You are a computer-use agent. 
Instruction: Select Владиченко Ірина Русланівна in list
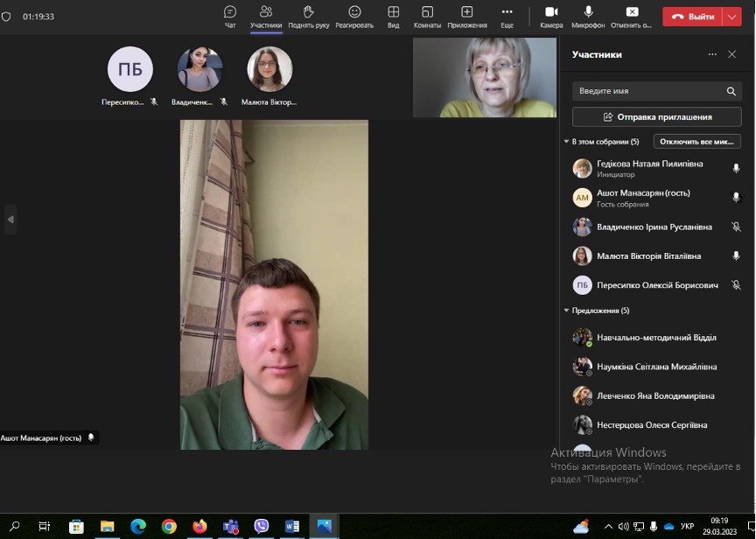coord(656,227)
